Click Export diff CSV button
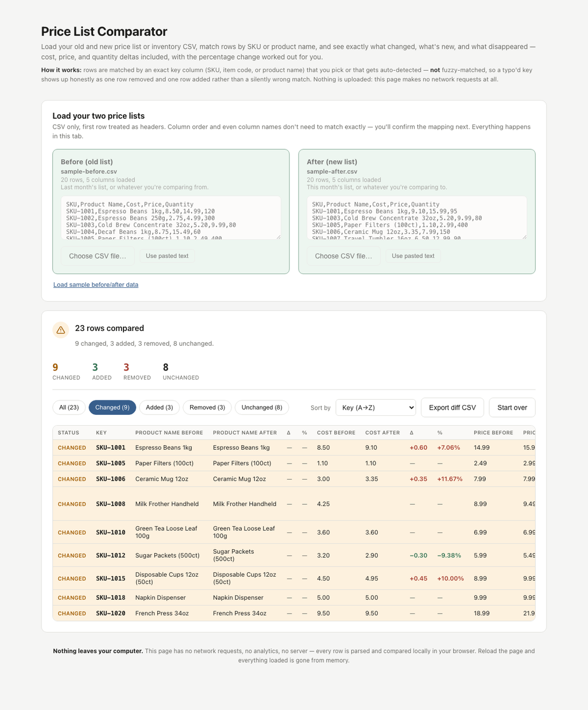This screenshot has height=710, width=588. tap(452, 407)
